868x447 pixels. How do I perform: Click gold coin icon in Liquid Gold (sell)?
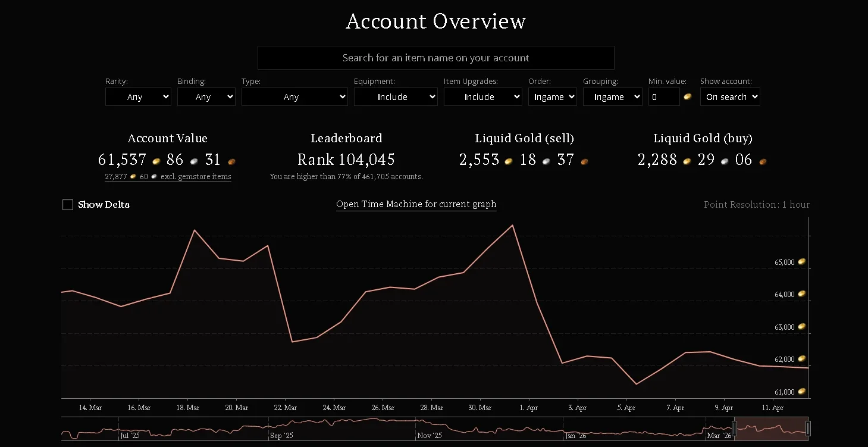(509, 161)
